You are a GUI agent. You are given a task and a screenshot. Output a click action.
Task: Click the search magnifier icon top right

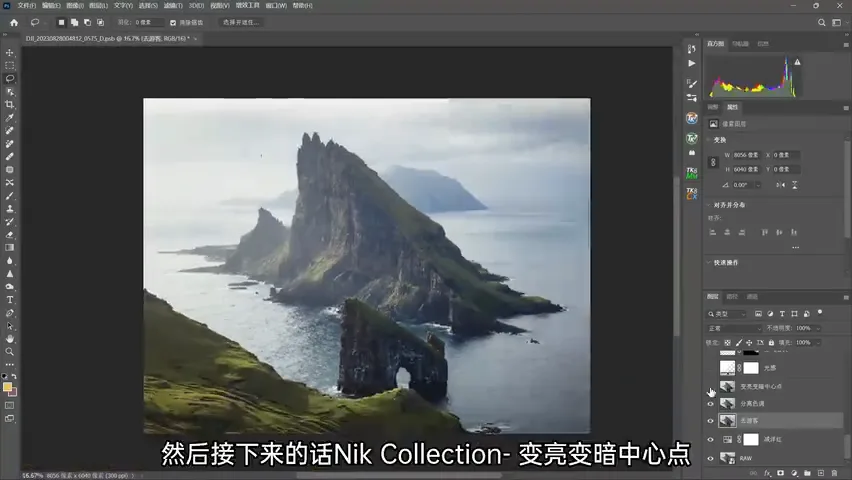[822, 22]
